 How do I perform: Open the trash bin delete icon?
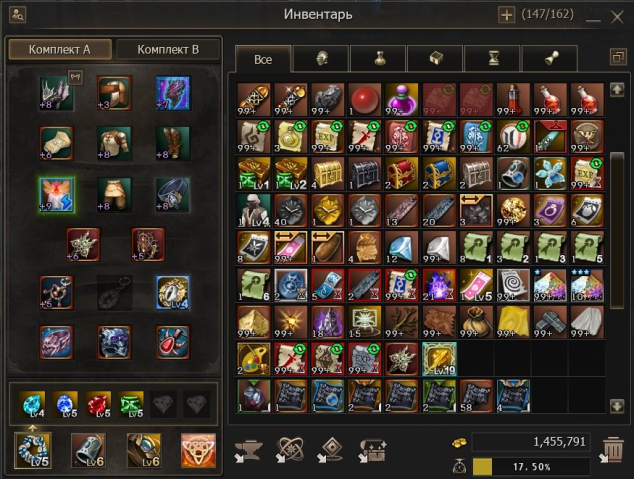coord(611,449)
